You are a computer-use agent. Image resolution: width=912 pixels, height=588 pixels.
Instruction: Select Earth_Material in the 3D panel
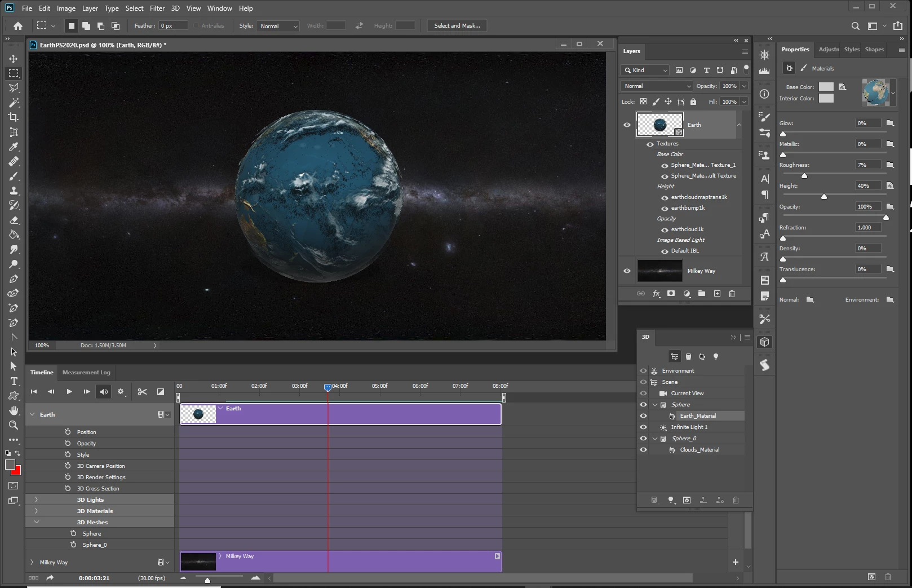pos(697,416)
